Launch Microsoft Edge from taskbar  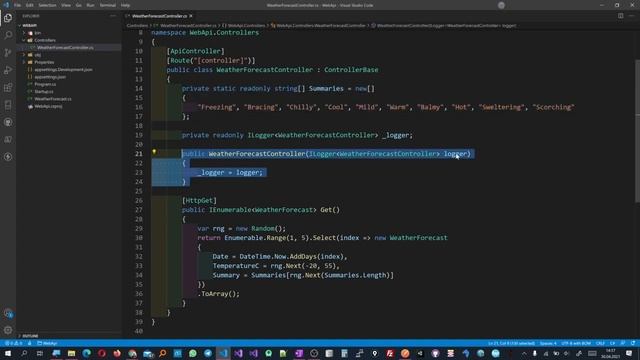point(87,353)
